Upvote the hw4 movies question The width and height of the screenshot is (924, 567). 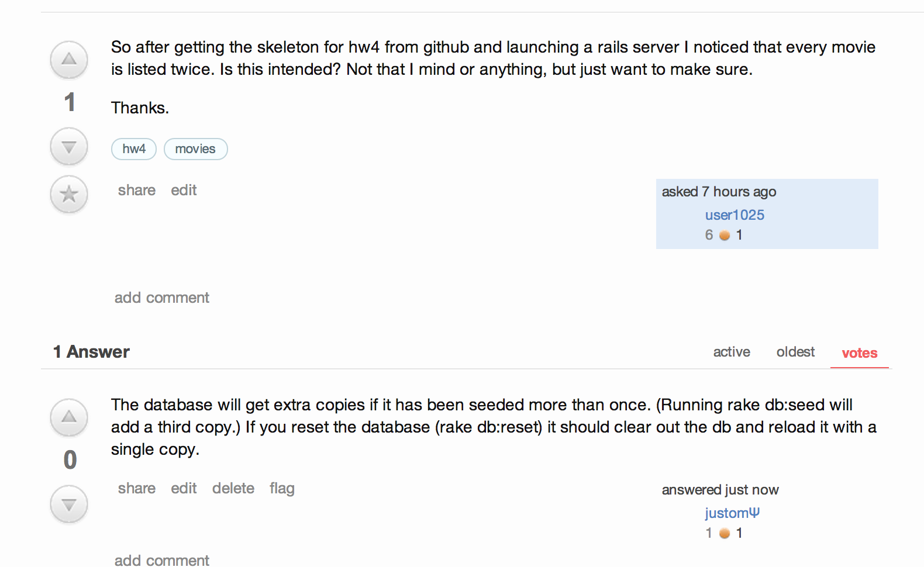[x=69, y=60]
